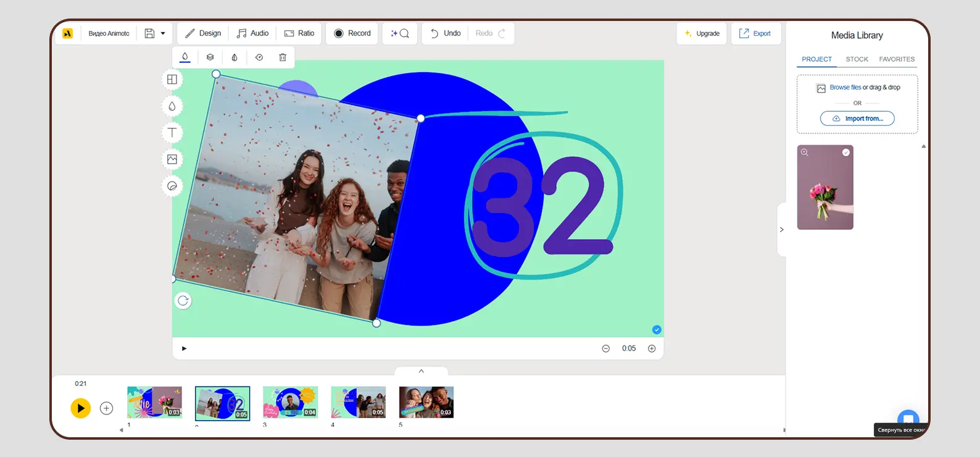Screen dimensions: 980x457
Task: Open the Audio menu
Action: [253, 33]
